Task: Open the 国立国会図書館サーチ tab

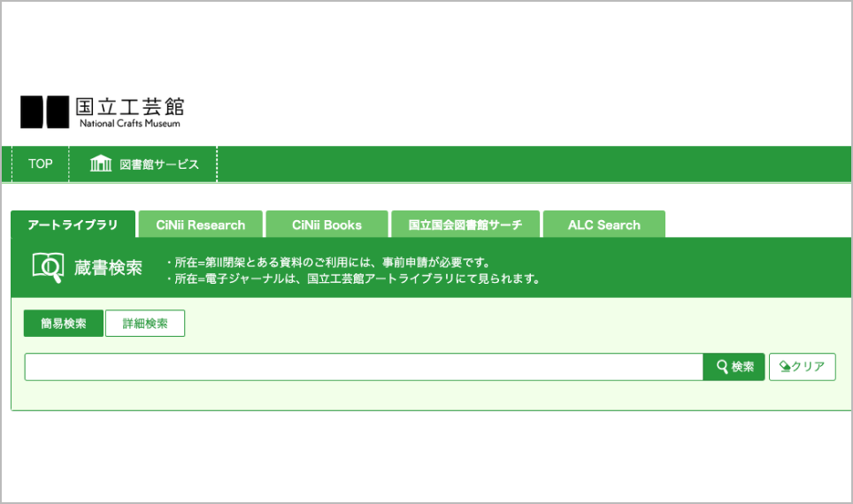Action: 465,225
